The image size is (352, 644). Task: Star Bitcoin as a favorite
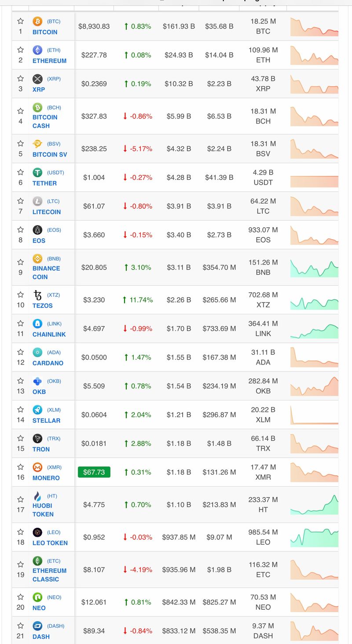coord(20,21)
